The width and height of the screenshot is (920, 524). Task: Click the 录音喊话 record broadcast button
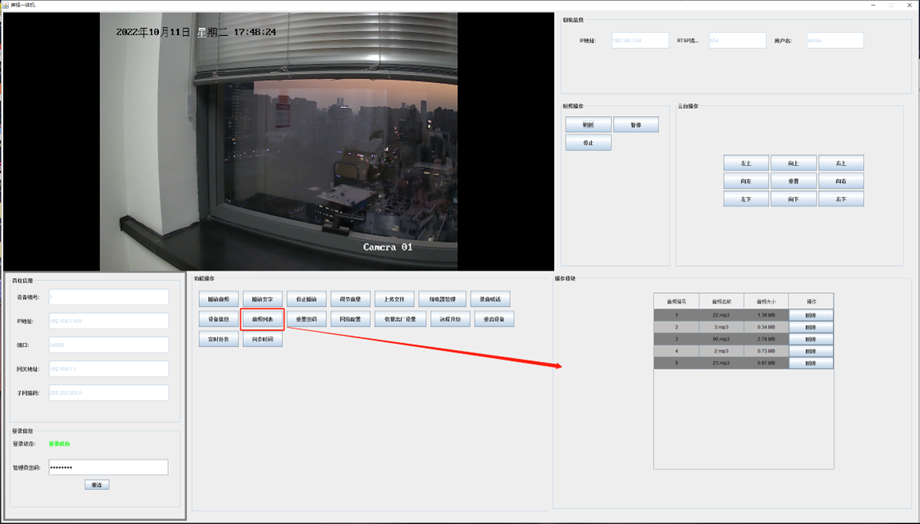[x=491, y=299]
